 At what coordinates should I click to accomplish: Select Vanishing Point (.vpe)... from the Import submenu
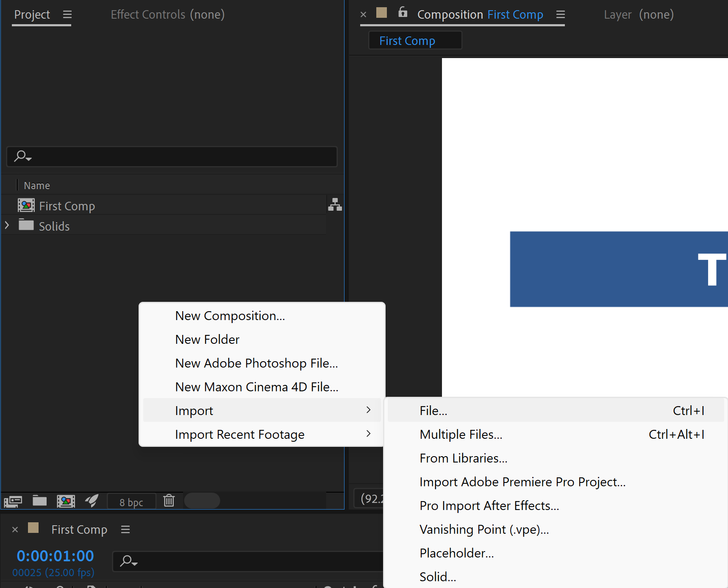(483, 529)
